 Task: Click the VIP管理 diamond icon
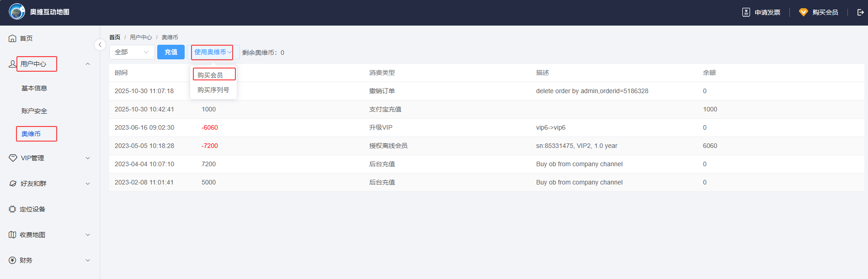(13, 158)
